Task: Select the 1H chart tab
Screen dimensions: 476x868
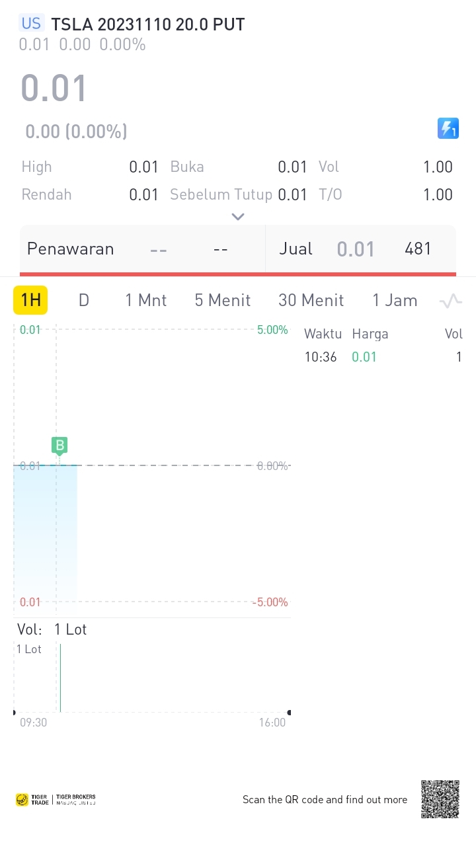Action: 31,300
